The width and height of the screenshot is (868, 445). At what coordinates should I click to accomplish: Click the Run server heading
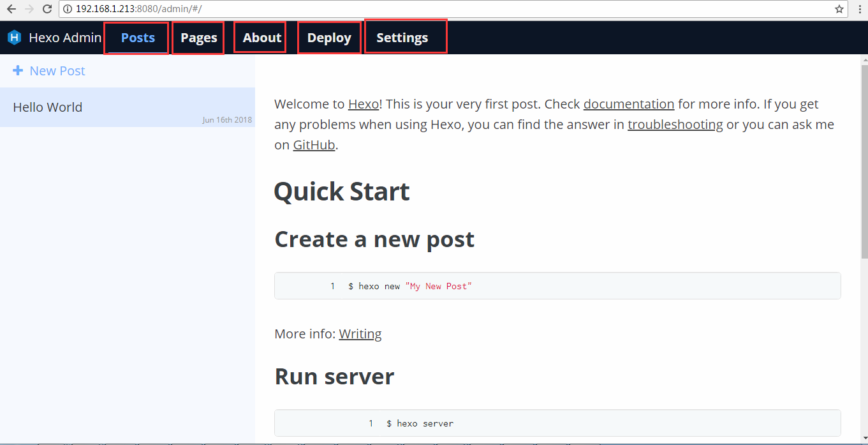click(x=334, y=377)
